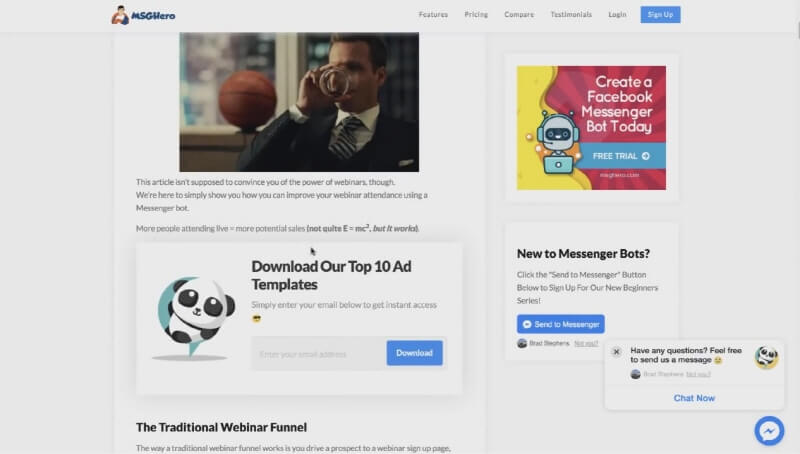Image resolution: width=800 pixels, height=454 pixels.
Task: Click the panda avatar in chat popup
Action: pyautogui.click(x=766, y=357)
